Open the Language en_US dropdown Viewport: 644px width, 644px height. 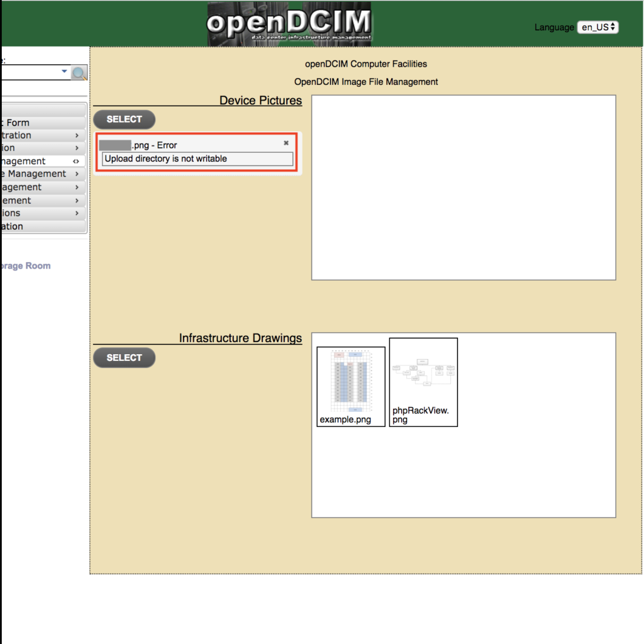pyautogui.click(x=597, y=27)
